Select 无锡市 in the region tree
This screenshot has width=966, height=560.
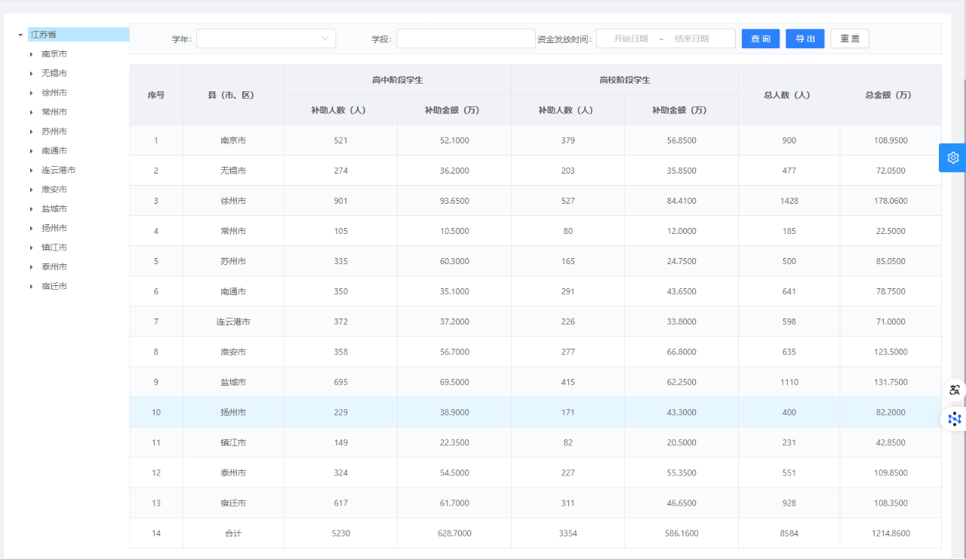(x=54, y=73)
